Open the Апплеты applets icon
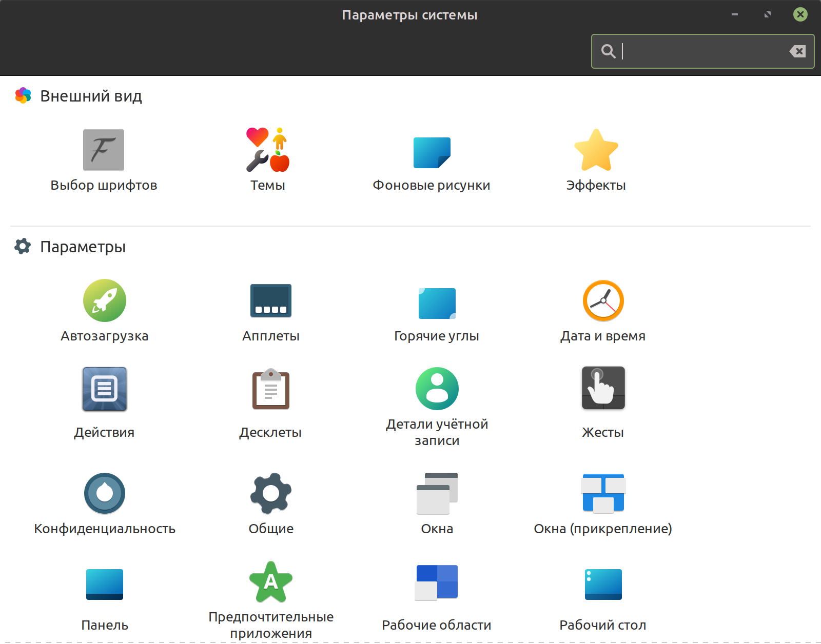This screenshot has height=644, width=821. pyautogui.click(x=271, y=300)
